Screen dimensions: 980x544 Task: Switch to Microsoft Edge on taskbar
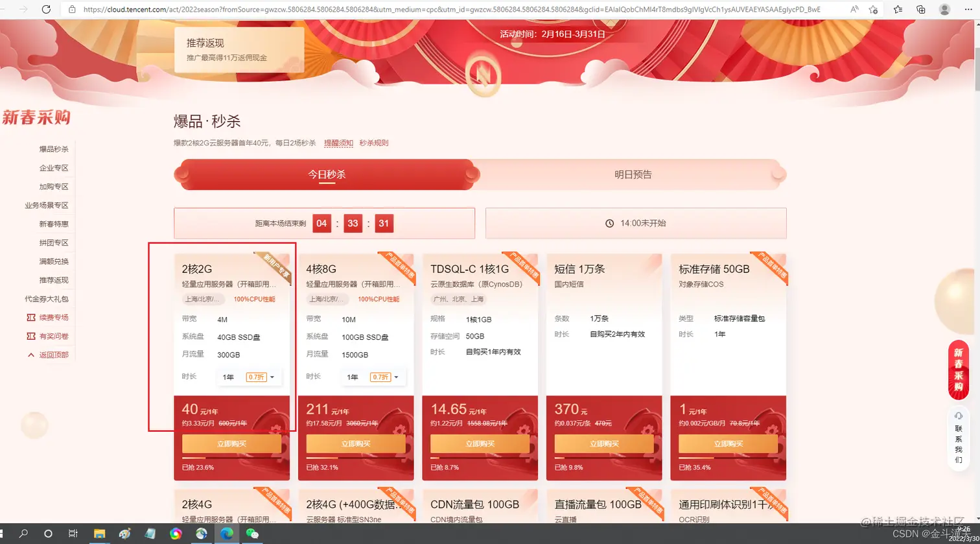click(x=227, y=534)
